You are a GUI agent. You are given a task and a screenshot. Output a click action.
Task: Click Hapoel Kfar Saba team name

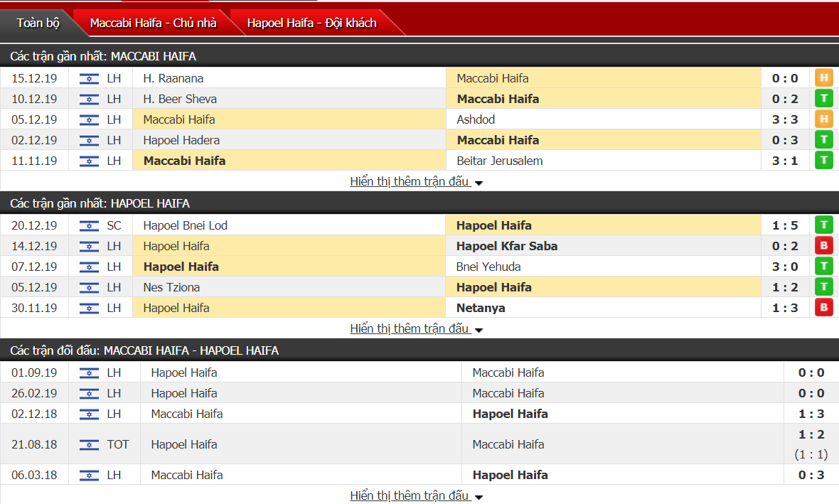coord(507,246)
